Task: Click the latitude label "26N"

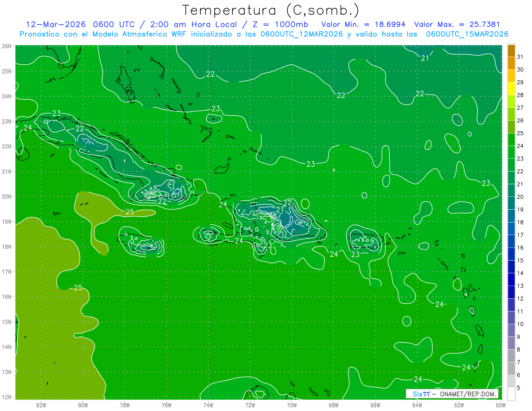Action: tap(7, 46)
